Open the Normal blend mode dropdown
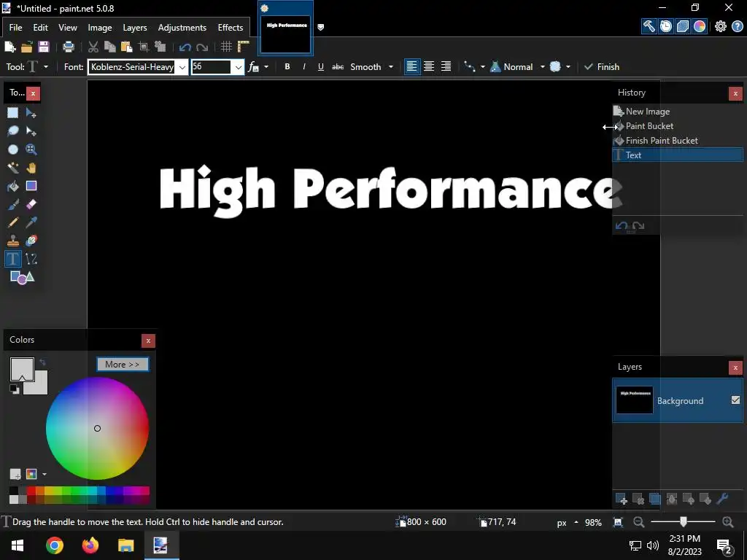The height and width of the screenshot is (560, 747). point(543,66)
